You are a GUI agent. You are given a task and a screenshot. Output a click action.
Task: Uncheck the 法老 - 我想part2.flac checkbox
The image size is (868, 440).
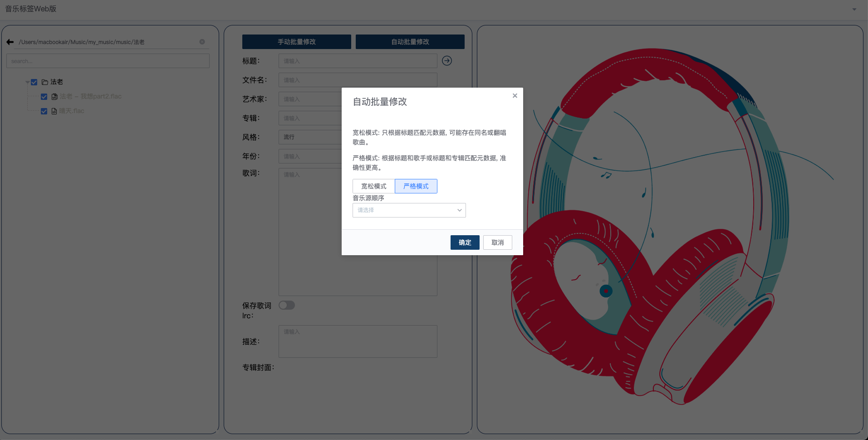44,97
